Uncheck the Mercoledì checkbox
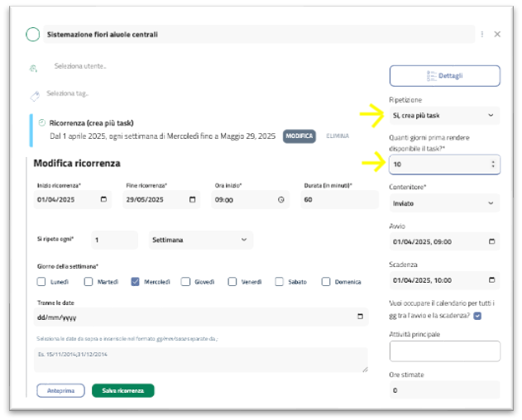 pyautogui.click(x=136, y=281)
